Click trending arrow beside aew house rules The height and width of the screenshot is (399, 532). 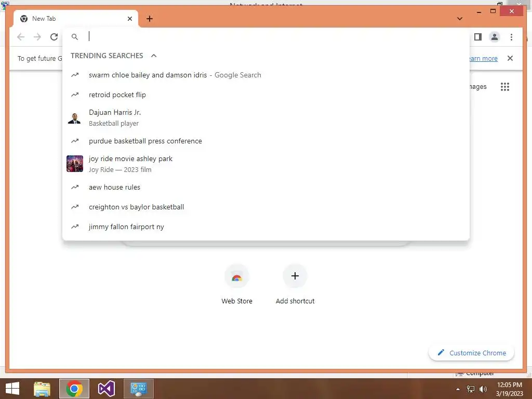(75, 187)
